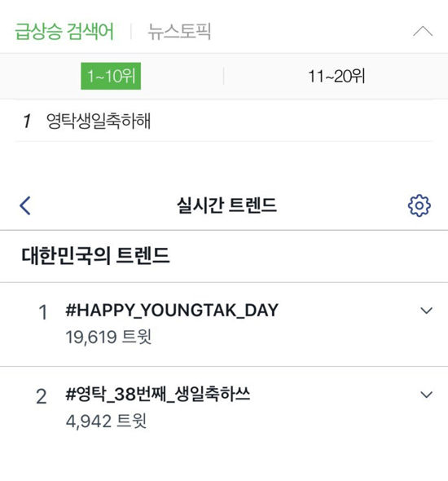Click the 4,942 트윗 count
Image resolution: width=448 pixels, height=481 pixels.
106,421
